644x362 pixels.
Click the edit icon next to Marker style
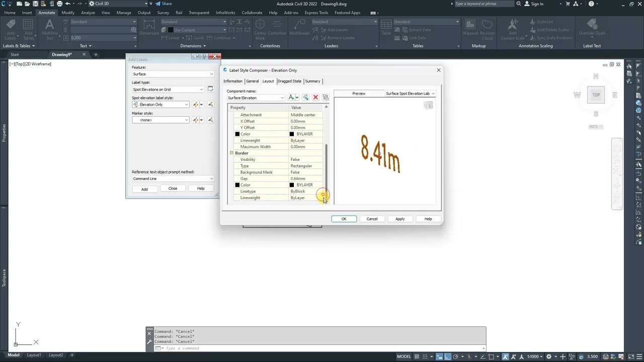point(197,120)
